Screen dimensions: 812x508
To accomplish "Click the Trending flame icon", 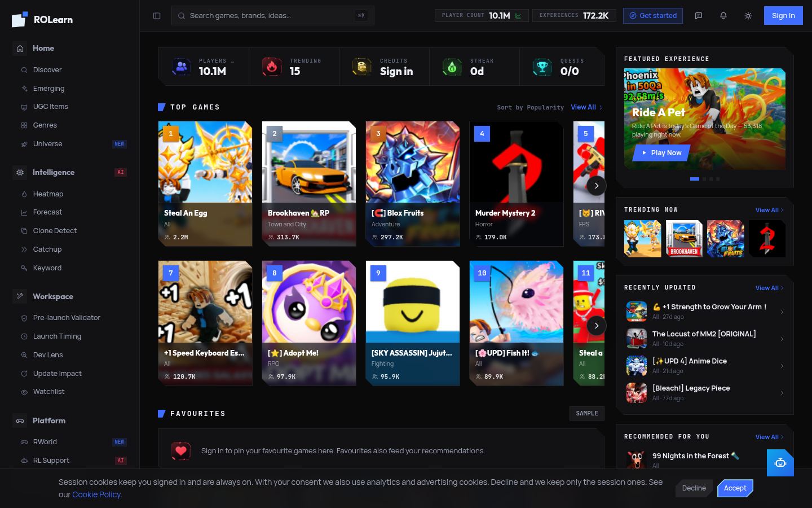I will click(272, 67).
